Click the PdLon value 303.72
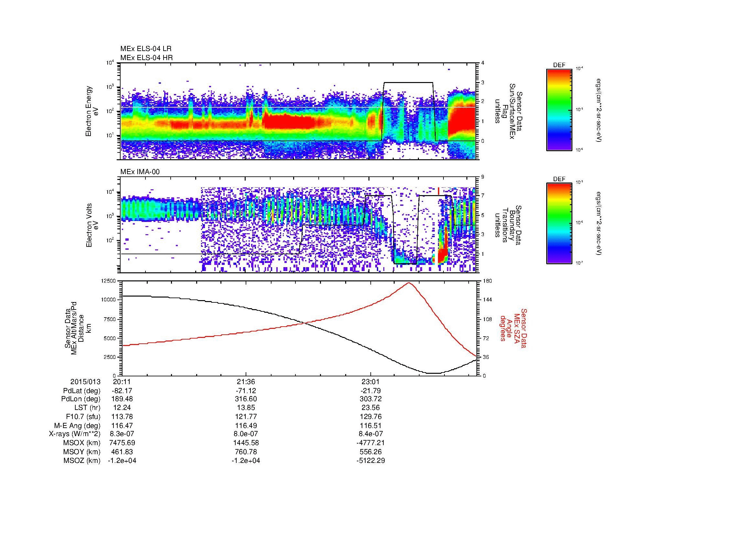Screen dimensions: 756x534 (x=371, y=399)
